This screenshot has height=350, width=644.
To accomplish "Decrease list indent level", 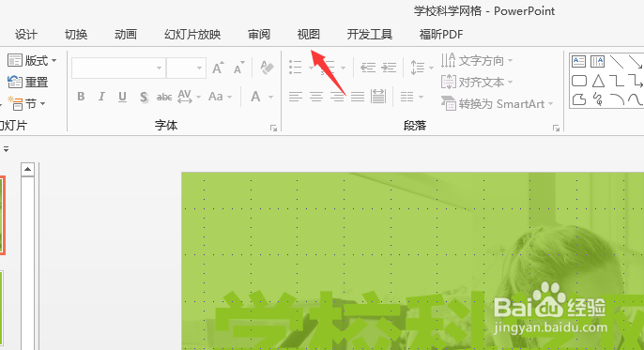I will 368,68.
